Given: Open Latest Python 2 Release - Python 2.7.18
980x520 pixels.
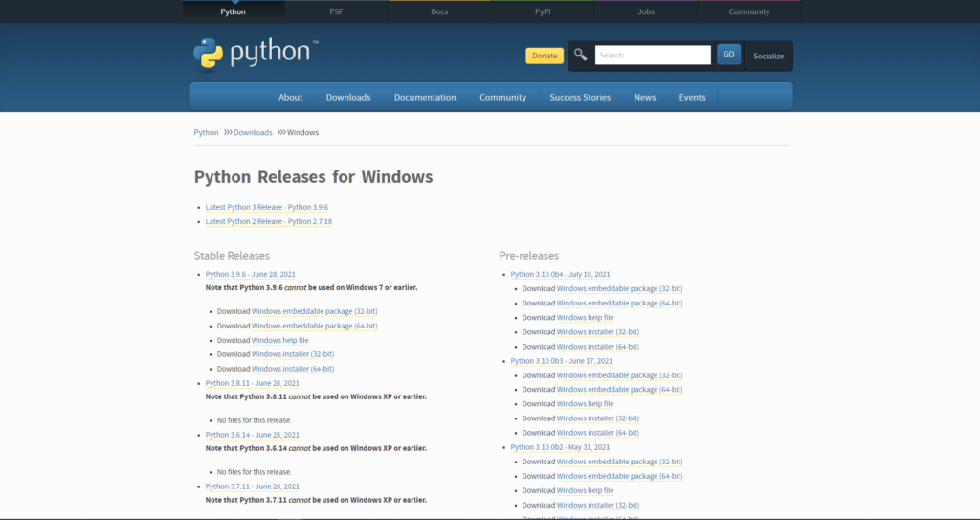Looking at the screenshot, I should 269,221.
